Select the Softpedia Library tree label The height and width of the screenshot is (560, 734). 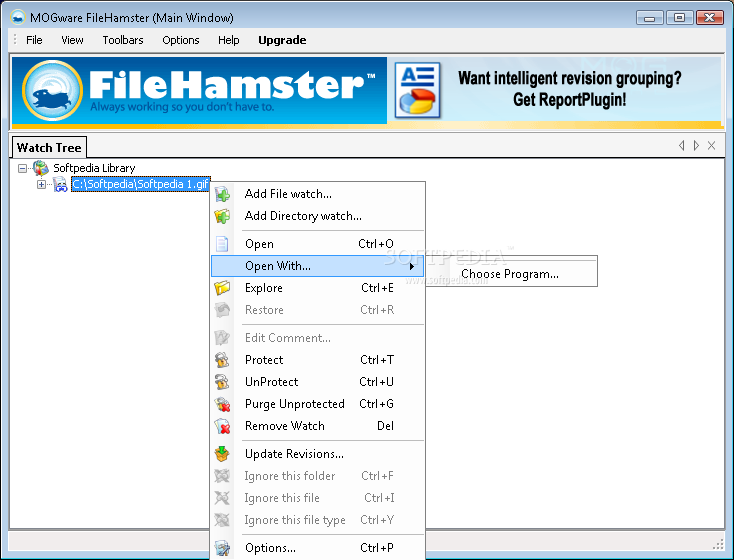[94, 168]
